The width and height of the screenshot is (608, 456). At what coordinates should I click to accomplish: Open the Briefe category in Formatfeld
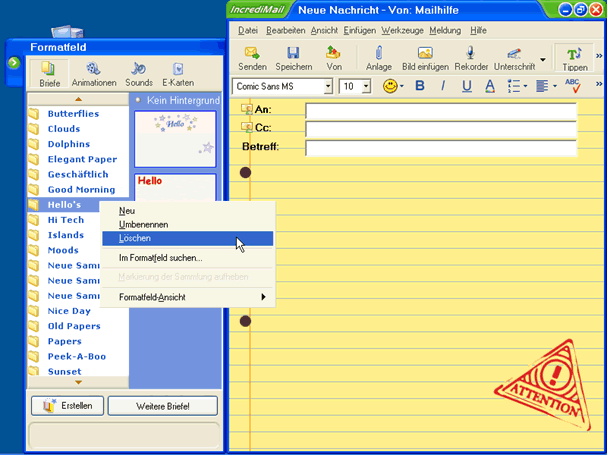click(49, 74)
